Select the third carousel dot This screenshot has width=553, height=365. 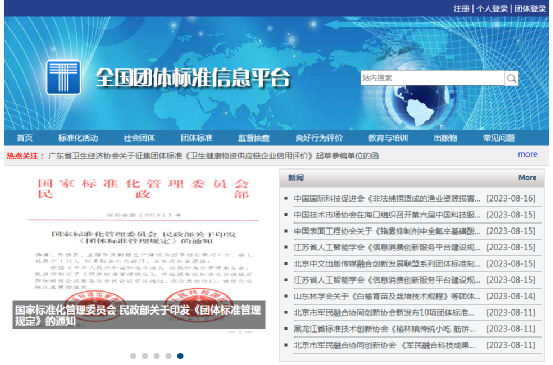pyautogui.click(x=157, y=356)
